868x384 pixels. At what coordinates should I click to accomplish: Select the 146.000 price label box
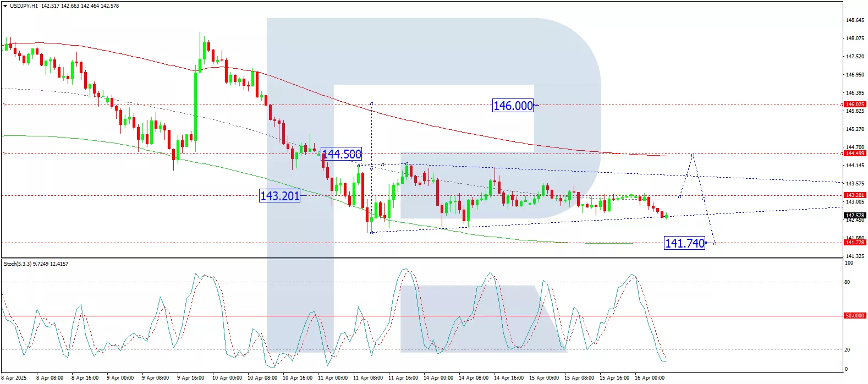point(513,106)
